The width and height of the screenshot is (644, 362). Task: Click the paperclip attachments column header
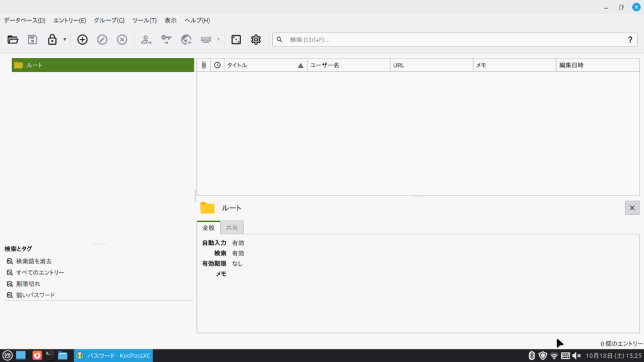click(204, 65)
